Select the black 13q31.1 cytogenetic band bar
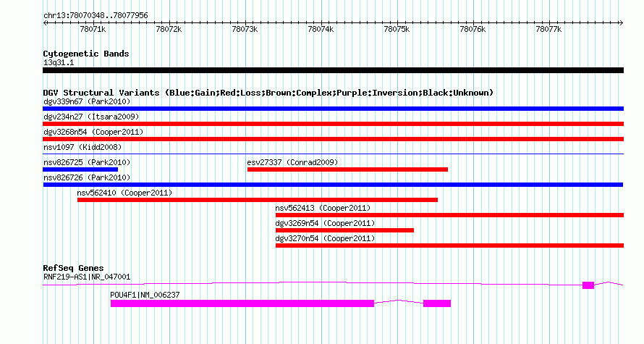Screen dimensions: 644x344 [333, 71]
